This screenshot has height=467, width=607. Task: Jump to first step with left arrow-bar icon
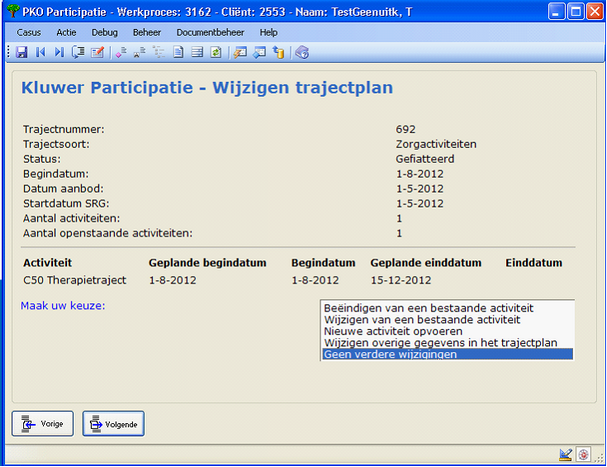coord(40,52)
